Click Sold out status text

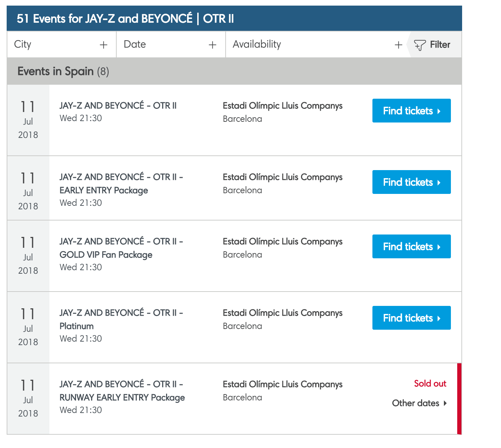430,383
